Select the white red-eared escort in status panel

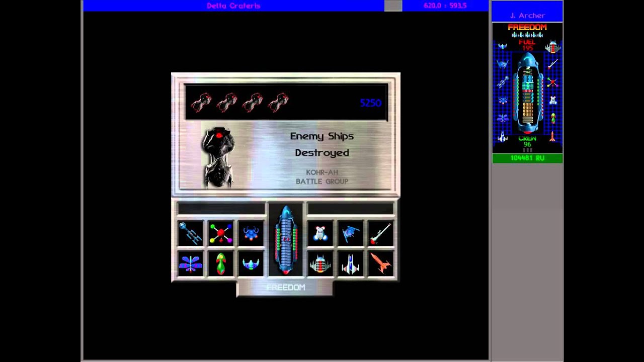[x=553, y=100]
